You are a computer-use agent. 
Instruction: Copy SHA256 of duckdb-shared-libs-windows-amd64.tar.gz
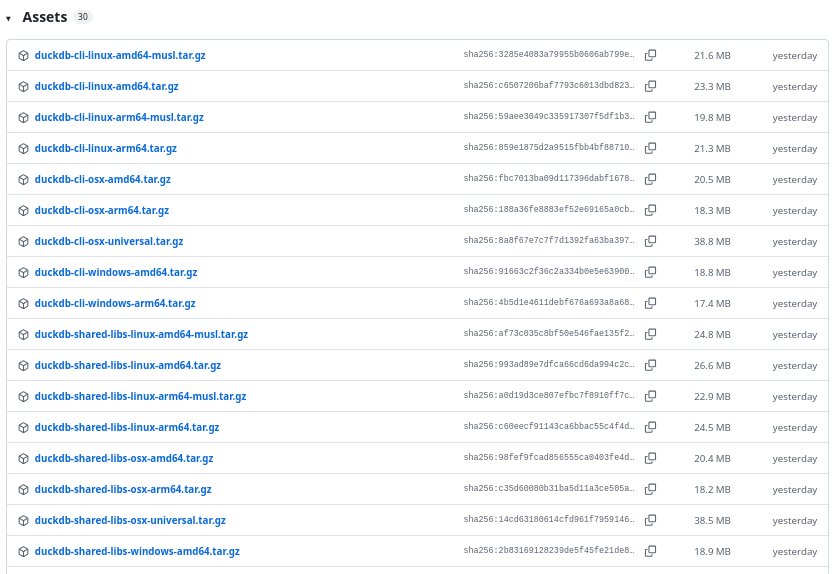point(650,551)
